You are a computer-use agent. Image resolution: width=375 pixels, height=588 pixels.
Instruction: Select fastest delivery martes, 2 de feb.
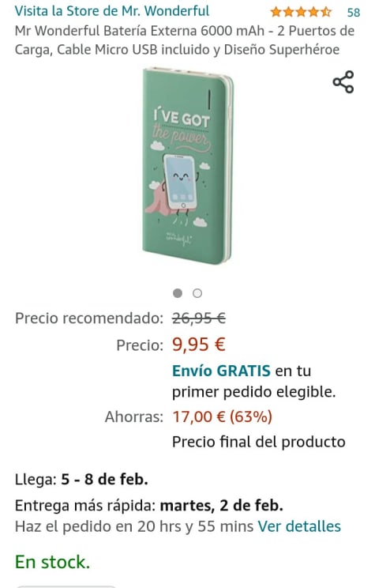tap(221, 506)
